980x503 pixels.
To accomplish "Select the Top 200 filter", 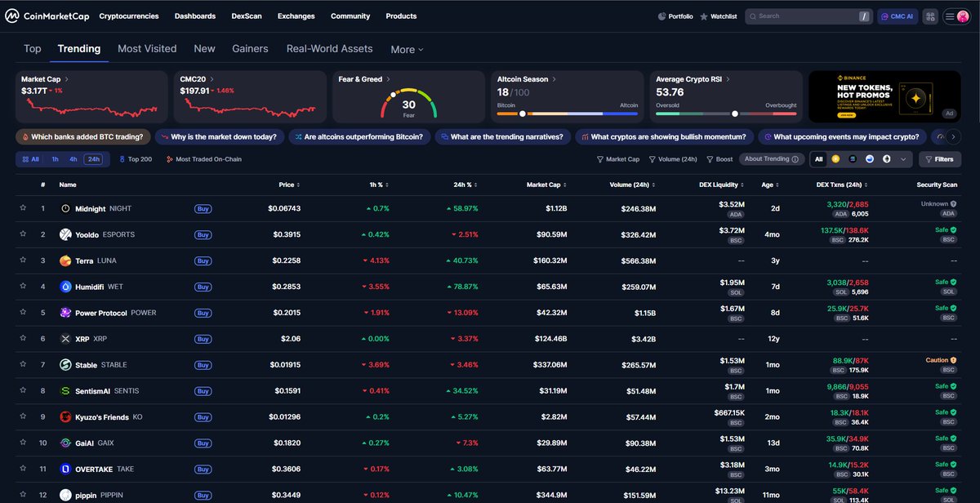I will click(136, 159).
